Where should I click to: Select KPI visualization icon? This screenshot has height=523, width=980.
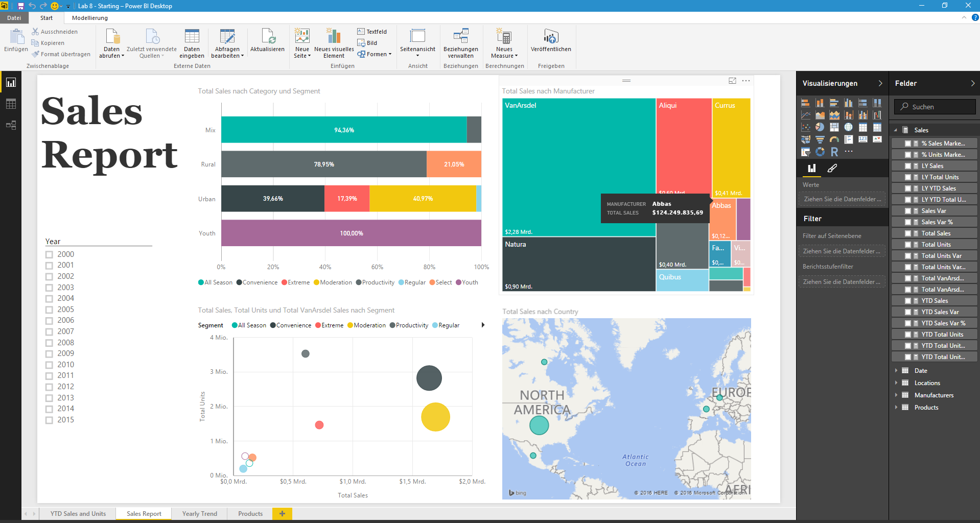(x=877, y=139)
